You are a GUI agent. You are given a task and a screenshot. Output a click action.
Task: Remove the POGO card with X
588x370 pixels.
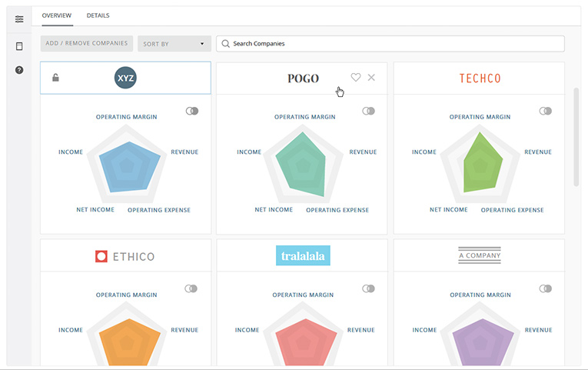(371, 77)
